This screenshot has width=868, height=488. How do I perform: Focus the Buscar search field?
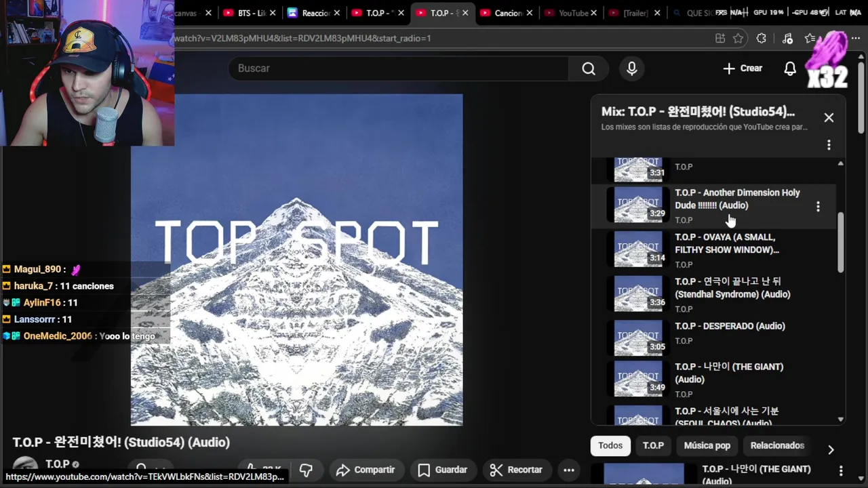click(x=400, y=68)
